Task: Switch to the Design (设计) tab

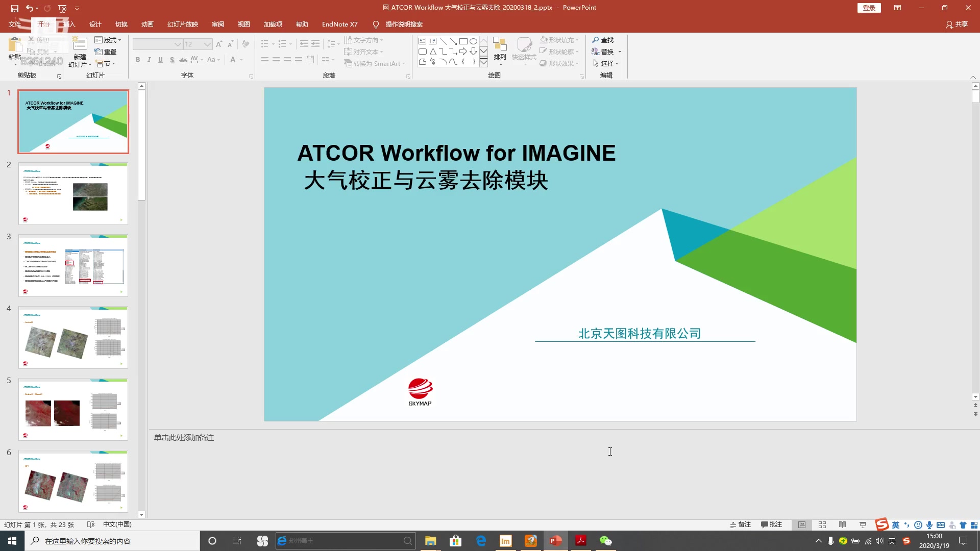Action: click(95, 24)
